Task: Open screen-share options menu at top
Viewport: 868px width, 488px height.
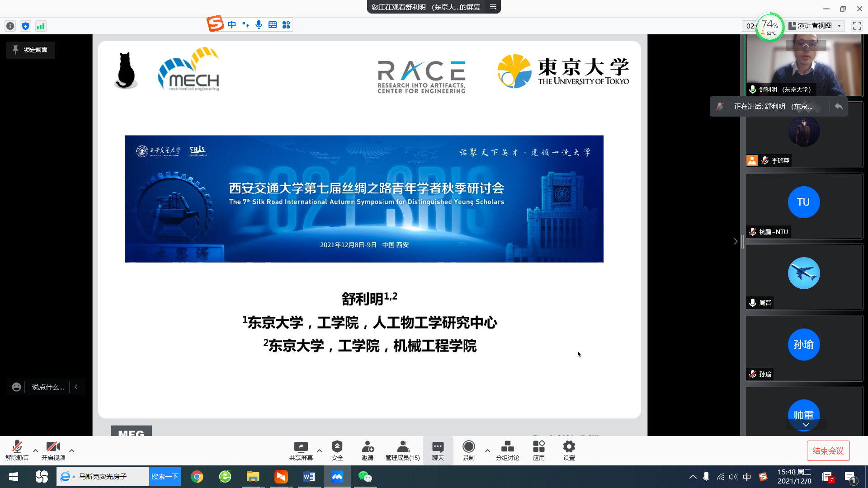Action: point(493,7)
